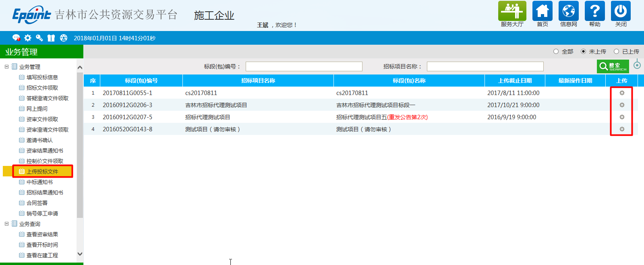The image size is (644, 265).
Task: Click the 业务管理 green panel header
Action: coord(41,52)
